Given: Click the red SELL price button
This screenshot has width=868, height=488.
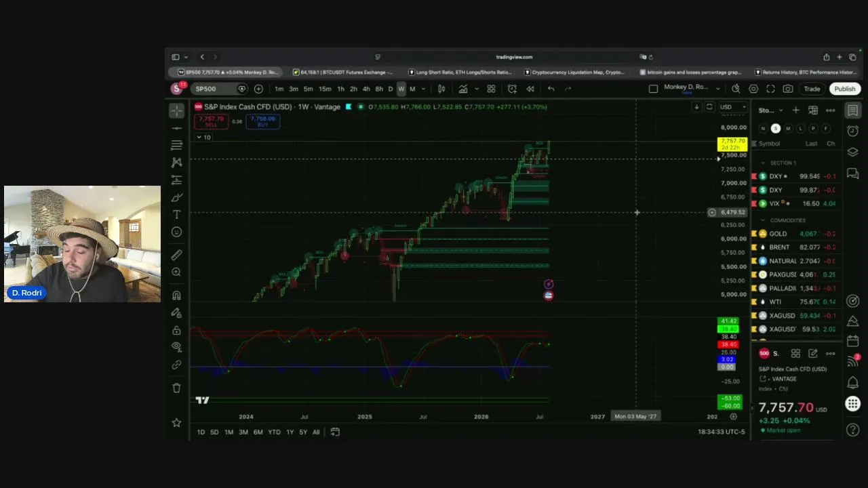Looking at the screenshot, I should [x=211, y=121].
